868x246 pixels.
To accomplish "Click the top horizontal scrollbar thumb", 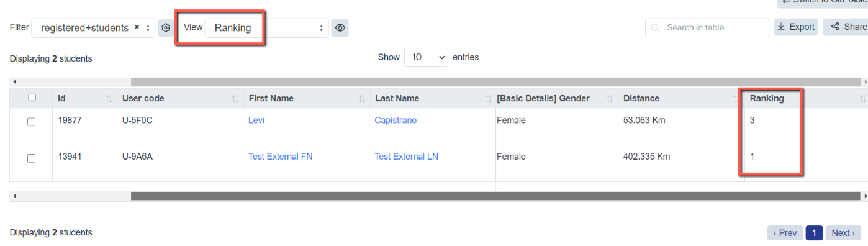I will coord(495,82).
